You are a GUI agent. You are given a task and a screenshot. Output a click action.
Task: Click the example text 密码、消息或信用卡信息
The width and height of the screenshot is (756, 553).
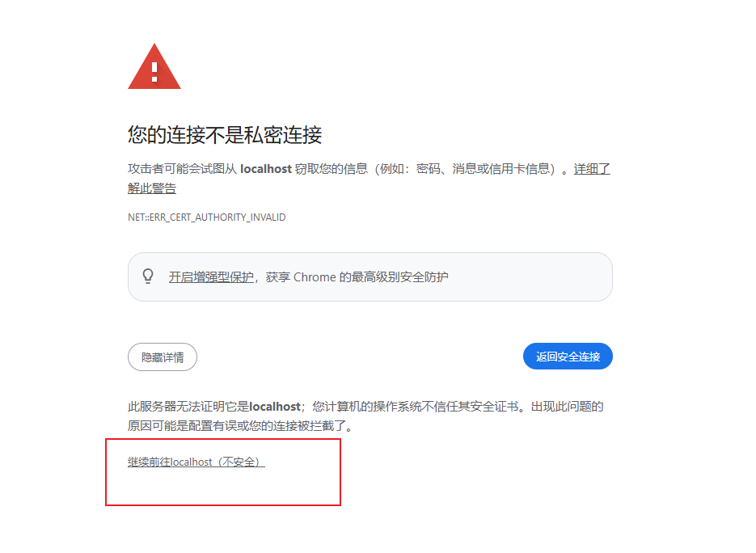[483, 169]
